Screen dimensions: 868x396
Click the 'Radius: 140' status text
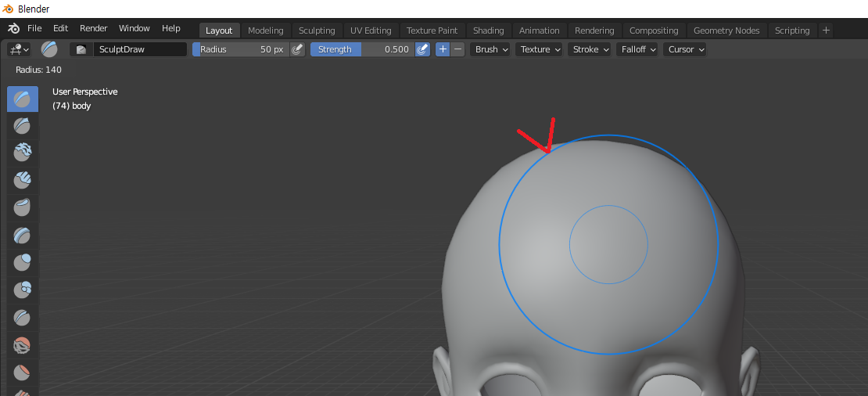pyautogui.click(x=39, y=70)
